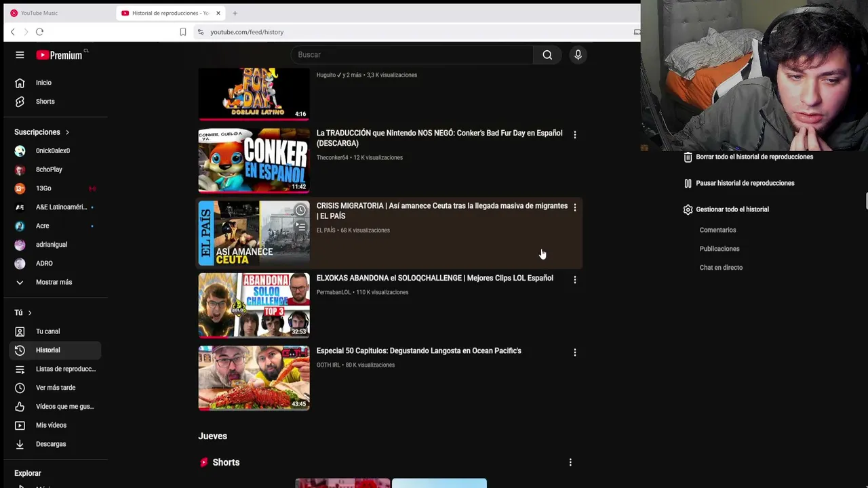Open a new browser tab

tap(235, 13)
